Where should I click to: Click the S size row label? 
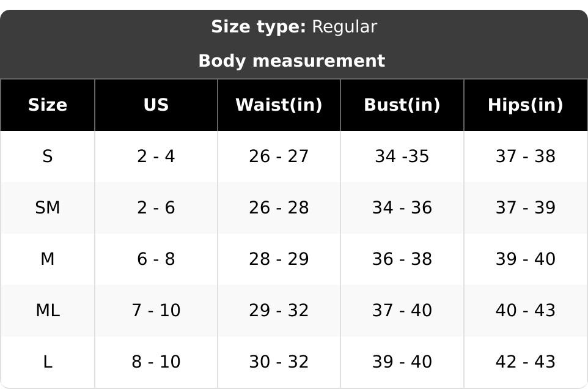[48, 157]
